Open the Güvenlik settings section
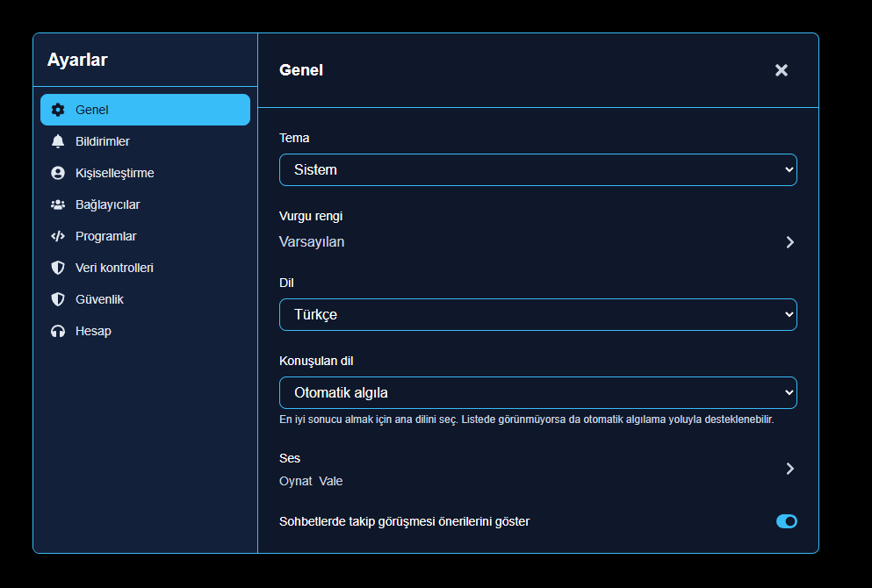This screenshot has width=872, height=588. tap(145, 299)
